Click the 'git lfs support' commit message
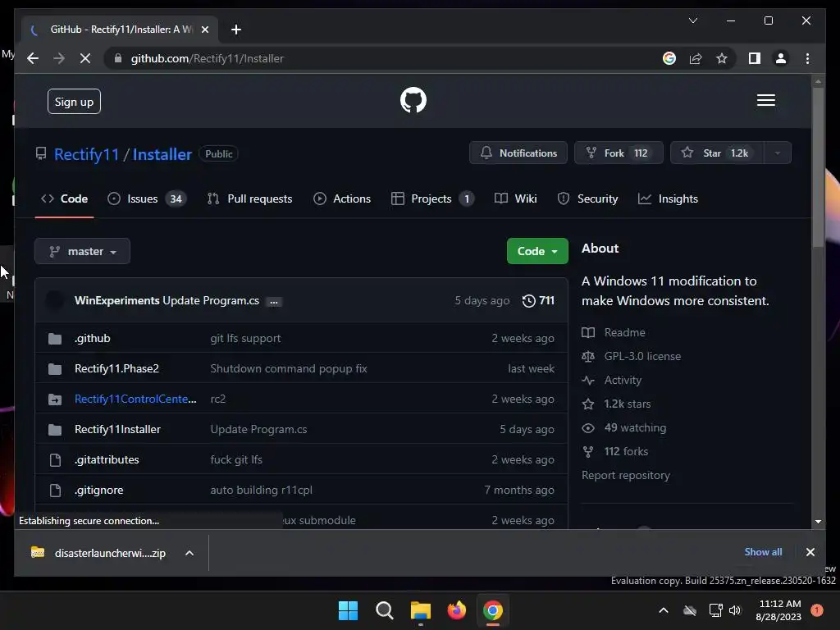The height and width of the screenshot is (630, 840). 245,339
